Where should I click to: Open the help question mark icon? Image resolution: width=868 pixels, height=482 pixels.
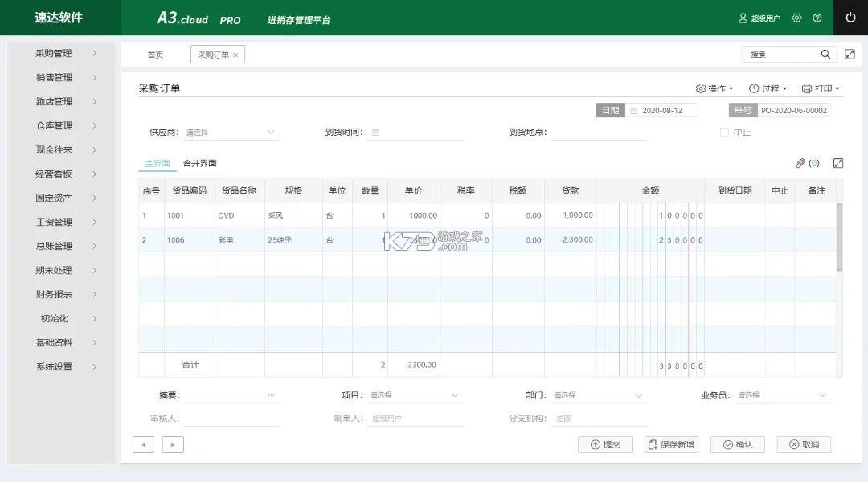click(x=817, y=18)
